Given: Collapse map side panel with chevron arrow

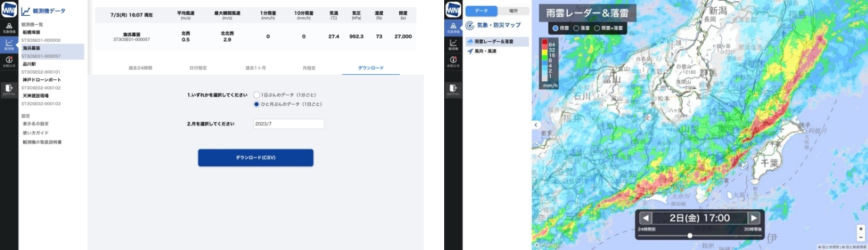Looking at the screenshot, I should coord(536,125).
